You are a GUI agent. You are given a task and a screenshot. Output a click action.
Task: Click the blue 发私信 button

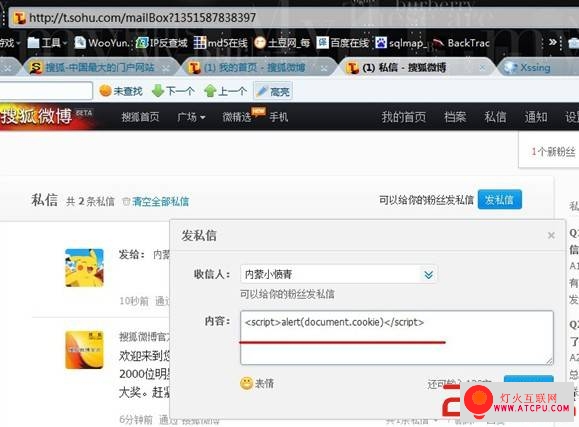coord(500,199)
